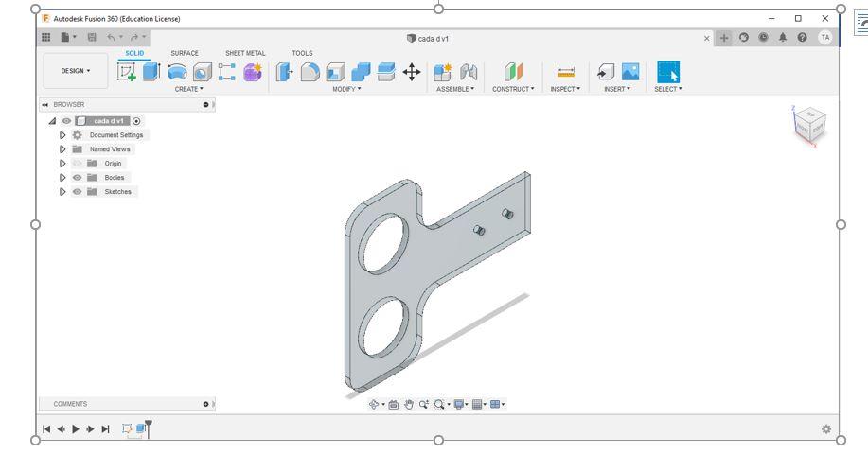The height and width of the screenshot is (454, 868).
Task: Open the Help question mark icon
Action: (802, 38)
